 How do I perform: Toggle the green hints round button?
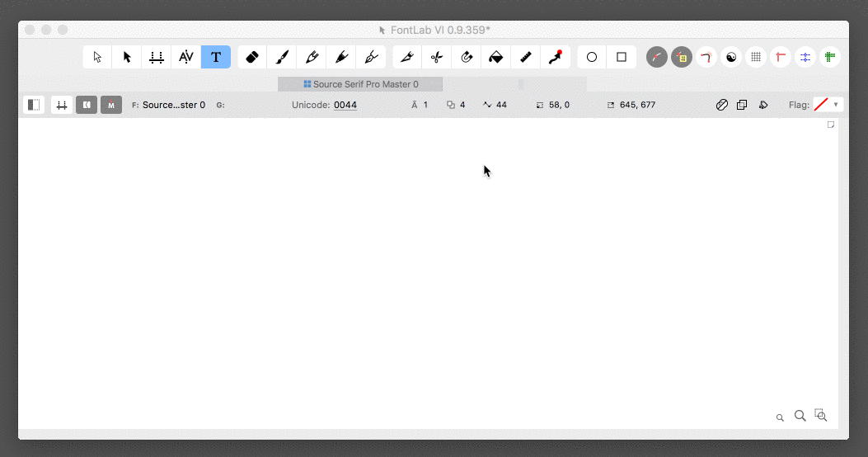tap(830, 57)
